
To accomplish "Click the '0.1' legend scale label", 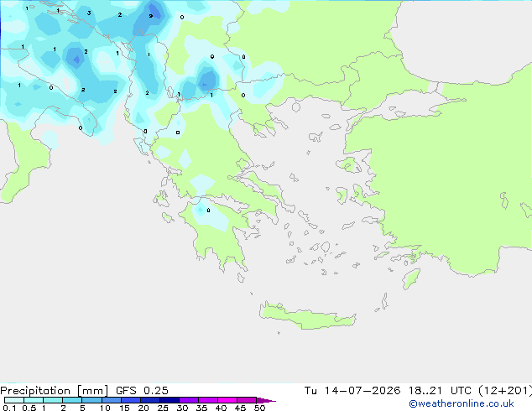I will tap(9, 408).
